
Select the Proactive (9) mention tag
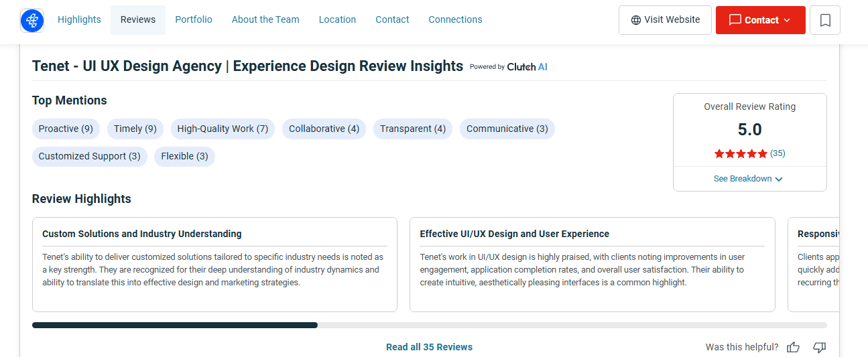click(66, 129)
